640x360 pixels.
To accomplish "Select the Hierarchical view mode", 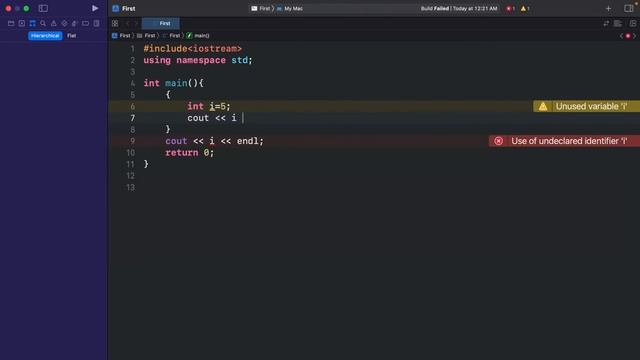I will pos(45,36).
